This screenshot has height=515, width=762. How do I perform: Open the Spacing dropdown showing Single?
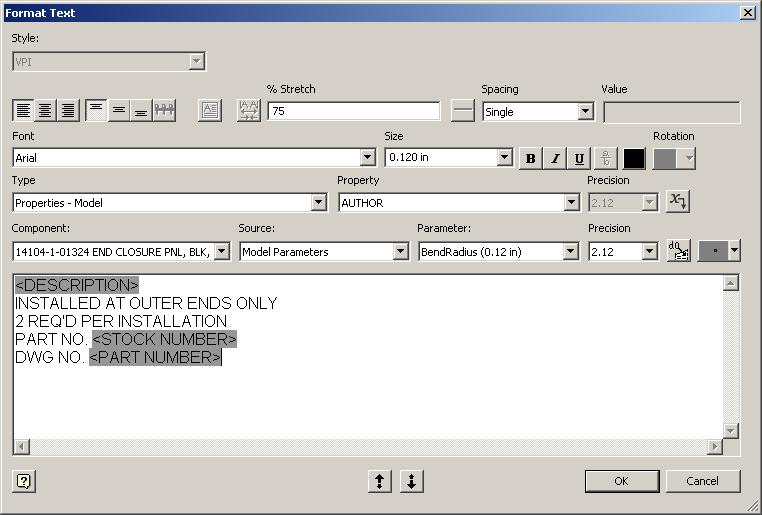click(586, 112)
